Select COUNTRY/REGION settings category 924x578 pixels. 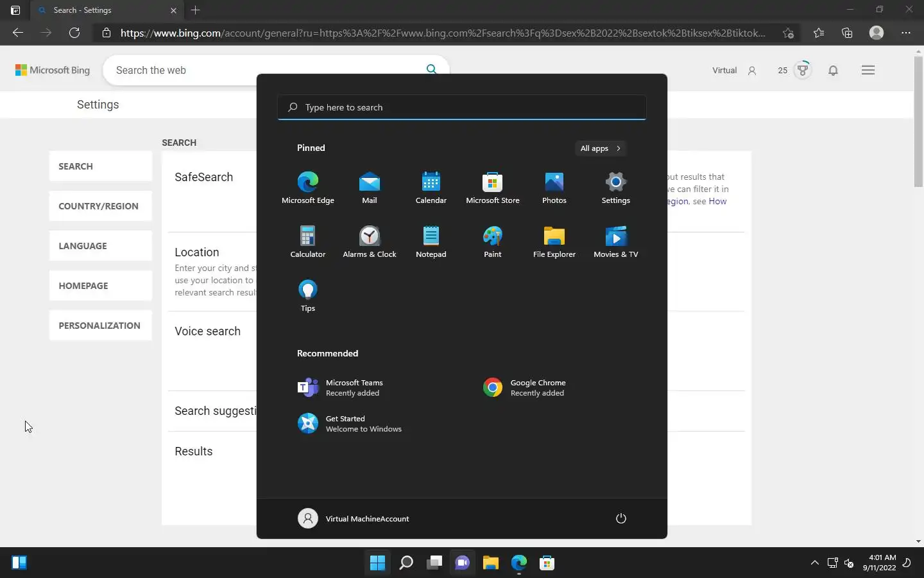tap(101, 206)
